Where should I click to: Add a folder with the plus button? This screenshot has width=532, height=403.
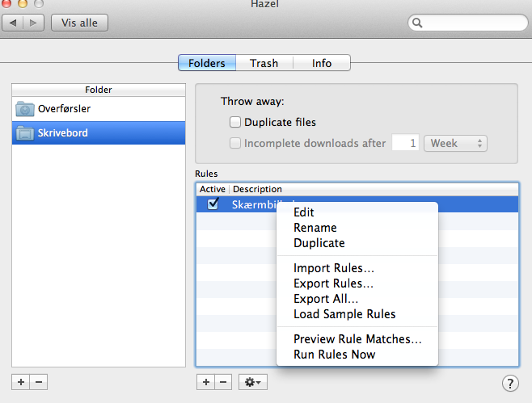[x=21, y=382]
